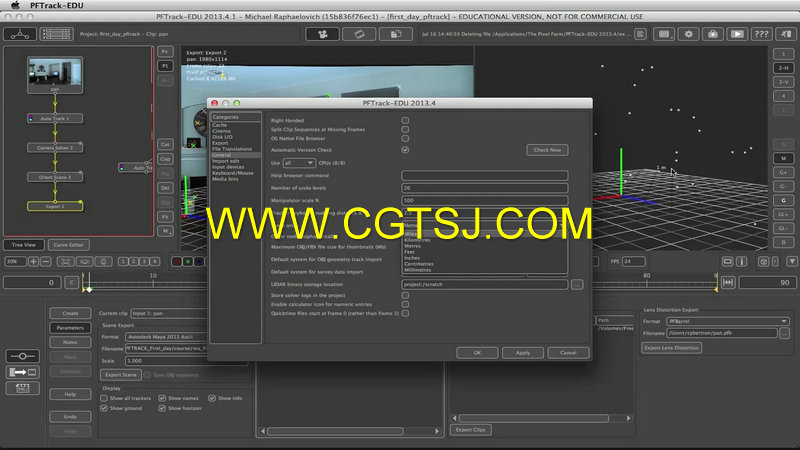Click the clapperboard panel icon
This screenshot has height=450, width=800.
point(22,388)
